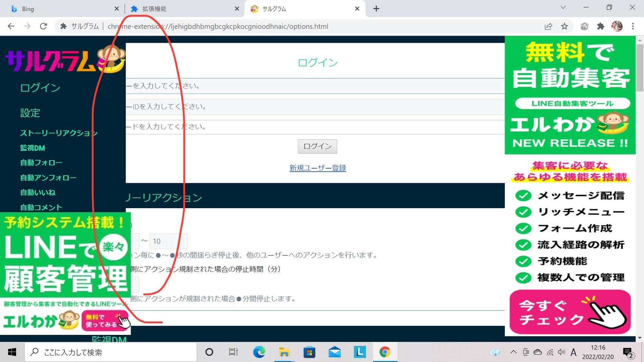Open Wi-Fi network settings tray icon
644x362 pixels.
point(550,352)
